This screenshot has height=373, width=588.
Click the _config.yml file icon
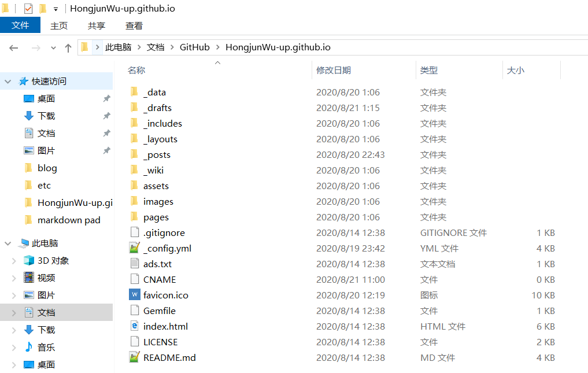click(135, 248)
